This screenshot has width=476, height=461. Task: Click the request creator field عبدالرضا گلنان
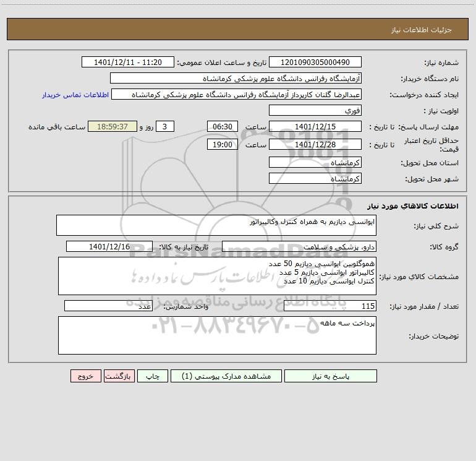coord(237,94)
